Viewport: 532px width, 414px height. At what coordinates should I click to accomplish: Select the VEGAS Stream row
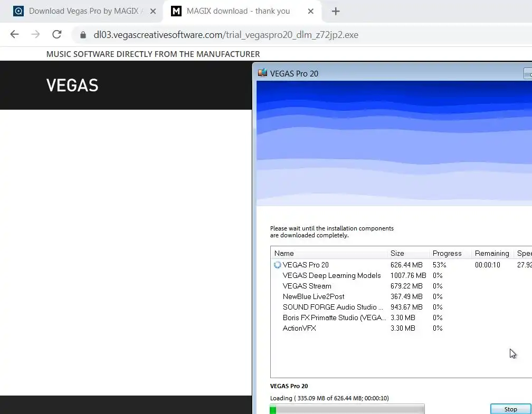[x=401, y=286]
